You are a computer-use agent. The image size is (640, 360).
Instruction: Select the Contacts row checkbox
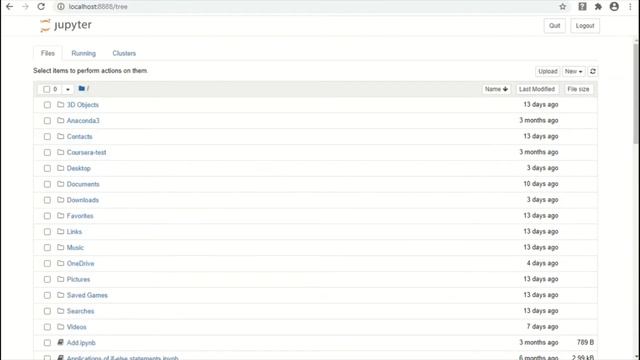(47, 137)
